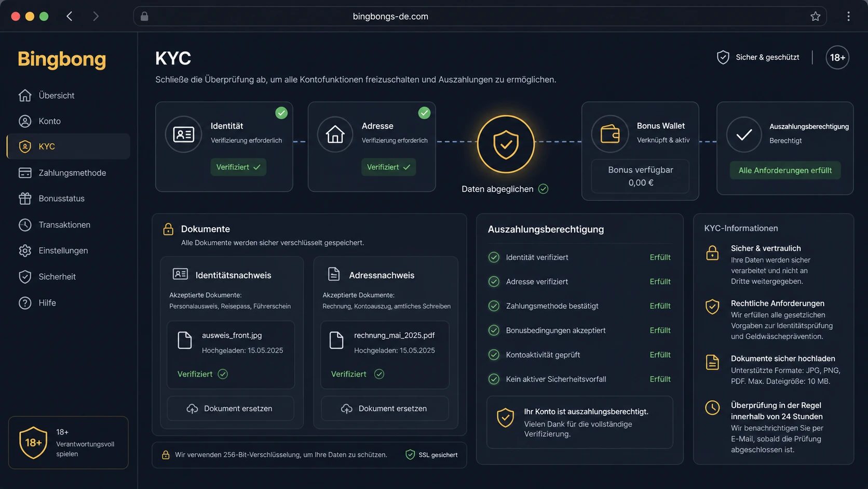This screenshot has width=868, height=489.
Task: Click the file icon next to ausweis_front.jpg
Action: pos(185,340)
